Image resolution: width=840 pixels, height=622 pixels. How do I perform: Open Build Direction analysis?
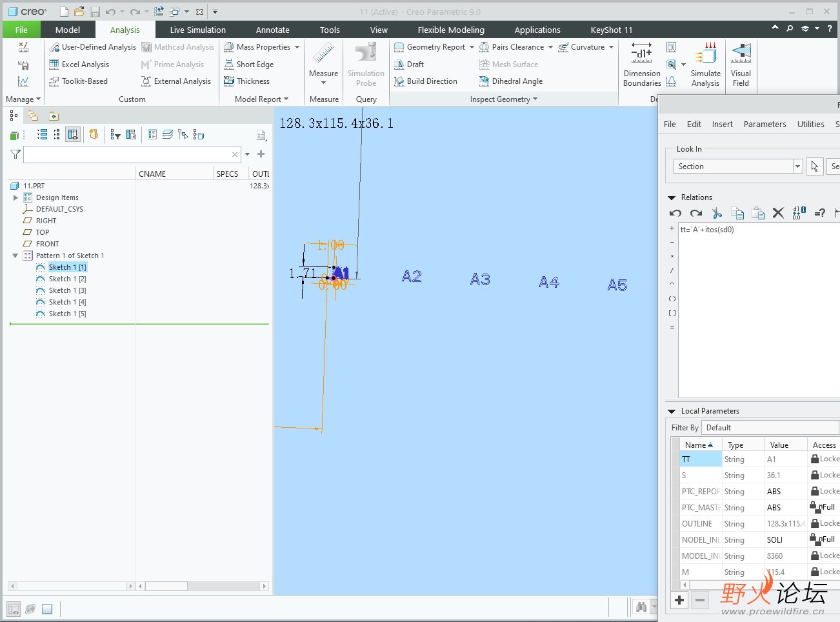(x=426, y=81)
